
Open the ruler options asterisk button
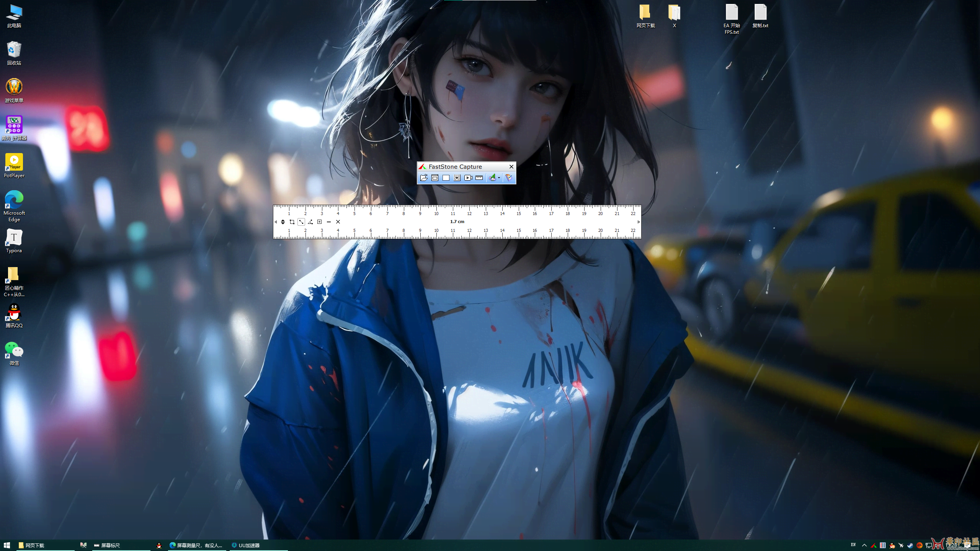coord(320,222)
